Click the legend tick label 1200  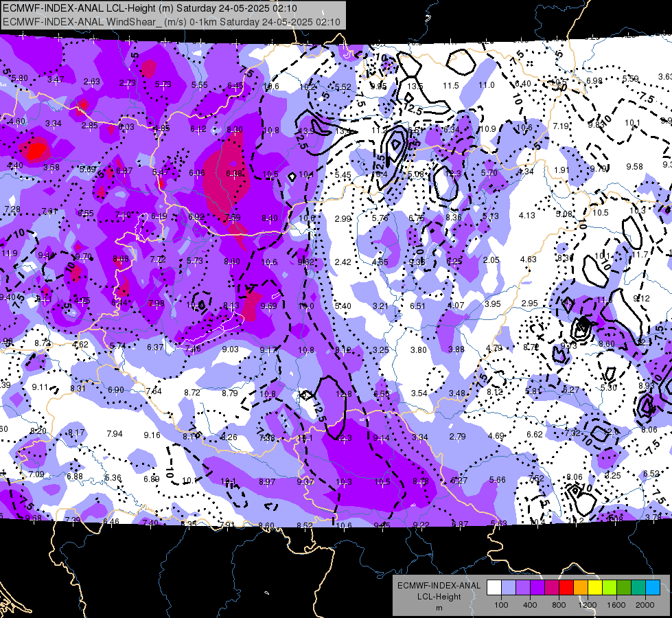click(587, 605)
